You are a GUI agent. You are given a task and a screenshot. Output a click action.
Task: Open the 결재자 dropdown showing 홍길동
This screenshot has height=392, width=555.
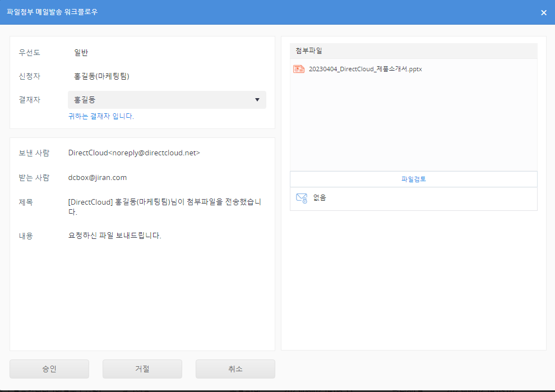[166, 100]
